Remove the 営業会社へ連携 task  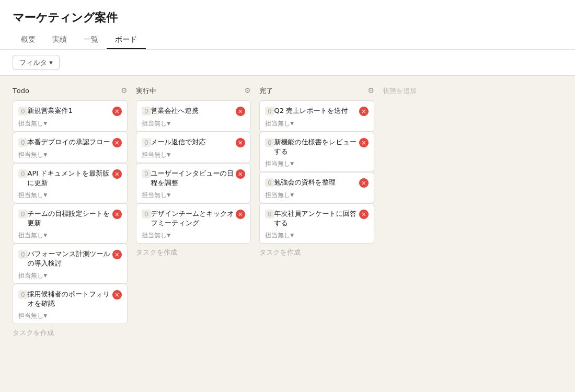pos(240,111)
